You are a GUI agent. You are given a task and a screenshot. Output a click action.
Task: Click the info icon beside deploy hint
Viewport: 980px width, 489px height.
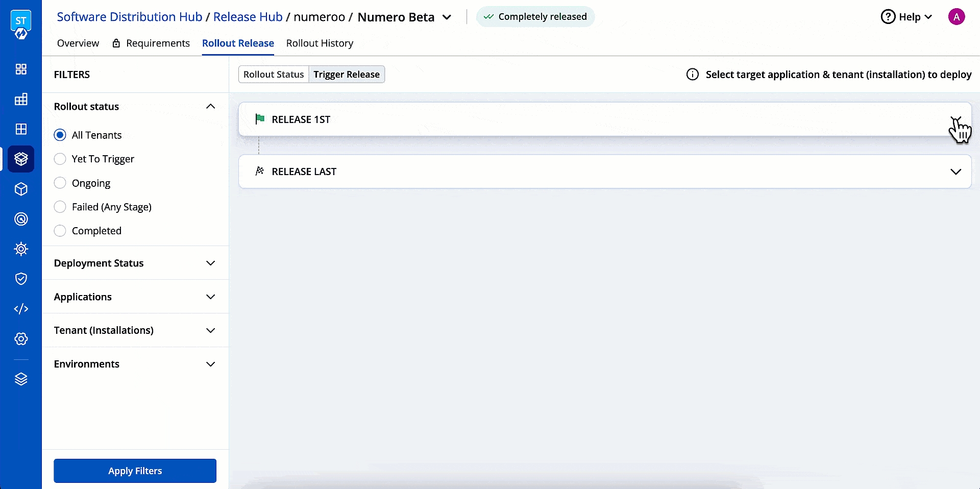[x=692, y=75]
